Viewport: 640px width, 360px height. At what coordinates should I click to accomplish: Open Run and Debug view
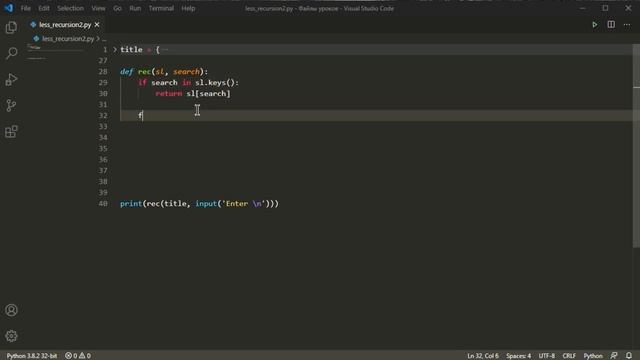[11, 79]
